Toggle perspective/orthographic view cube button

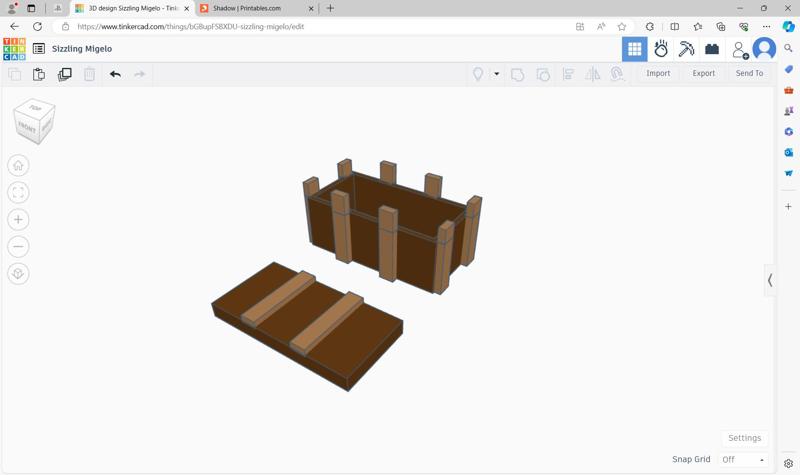point(18,274)
